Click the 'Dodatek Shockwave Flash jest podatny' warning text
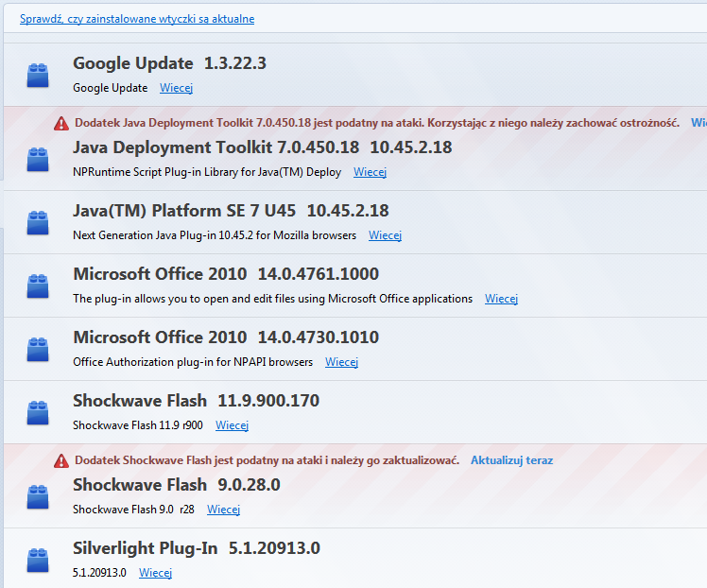Screen dimensions: 707x588 (x=267, y=460)
